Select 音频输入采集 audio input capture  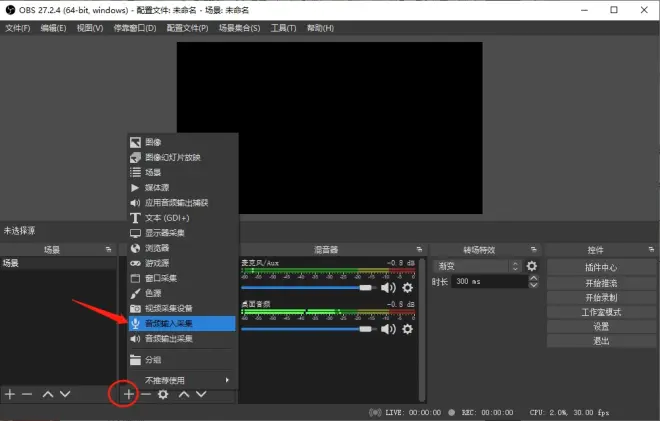click(182, 324)
